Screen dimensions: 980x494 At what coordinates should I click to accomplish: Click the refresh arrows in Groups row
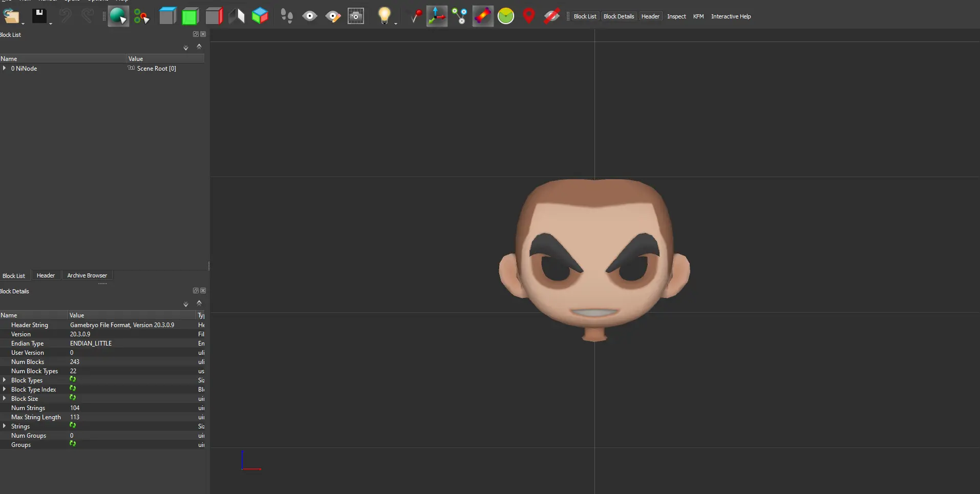tap(73, 444)
